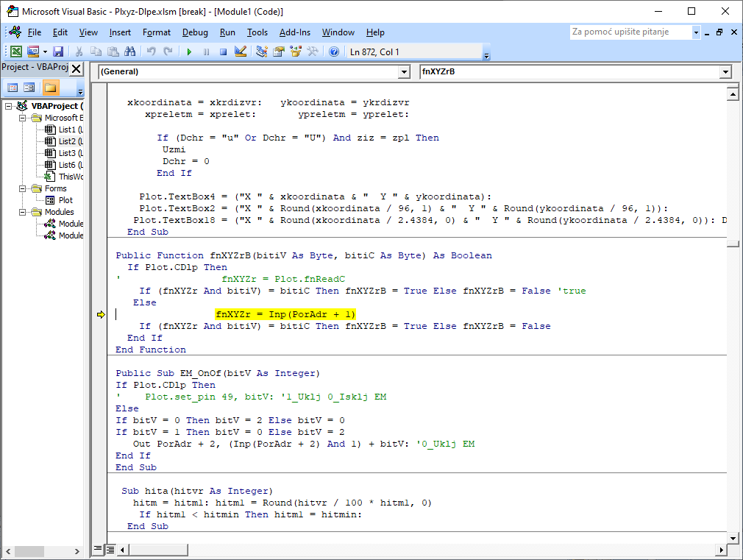Click the Paste clipboard icon
This screenshot has height=560, width=743.
[113, 52]
